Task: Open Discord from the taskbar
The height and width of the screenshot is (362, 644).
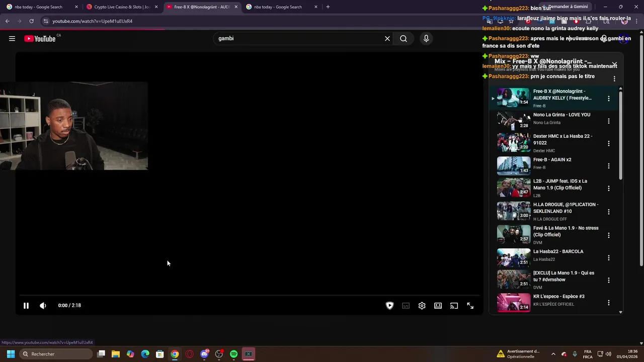Action: point(204,354)
